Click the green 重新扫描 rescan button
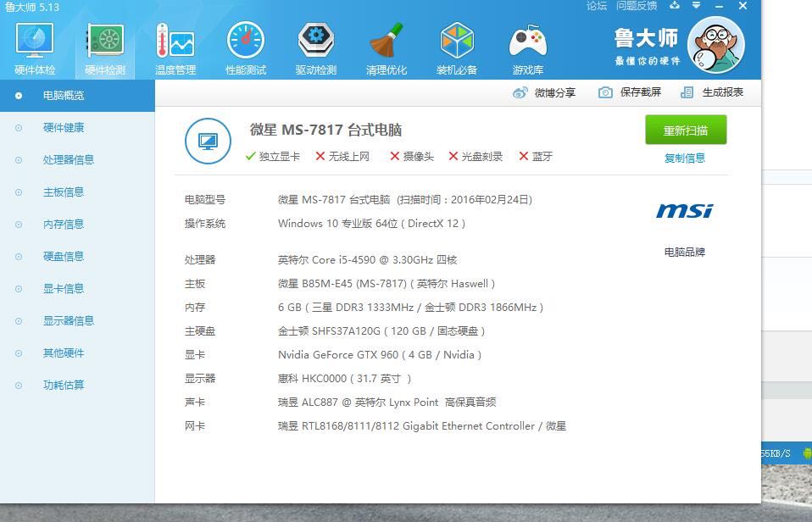 click(x=686, y=130)
